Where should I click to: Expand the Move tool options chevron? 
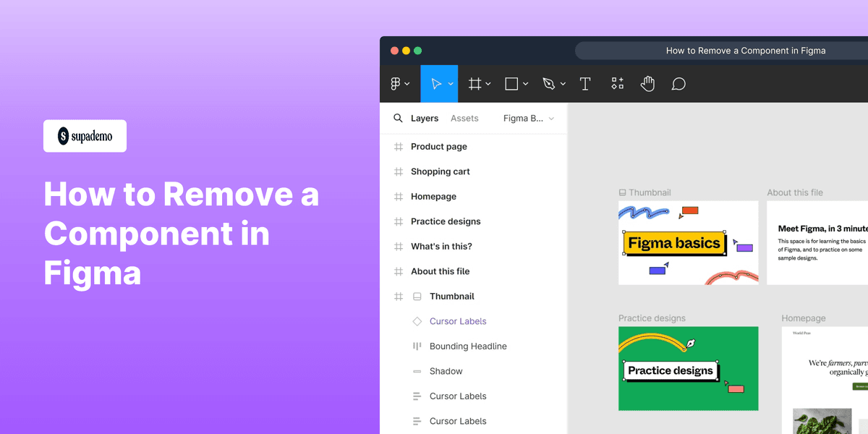[x=448, y=83]
